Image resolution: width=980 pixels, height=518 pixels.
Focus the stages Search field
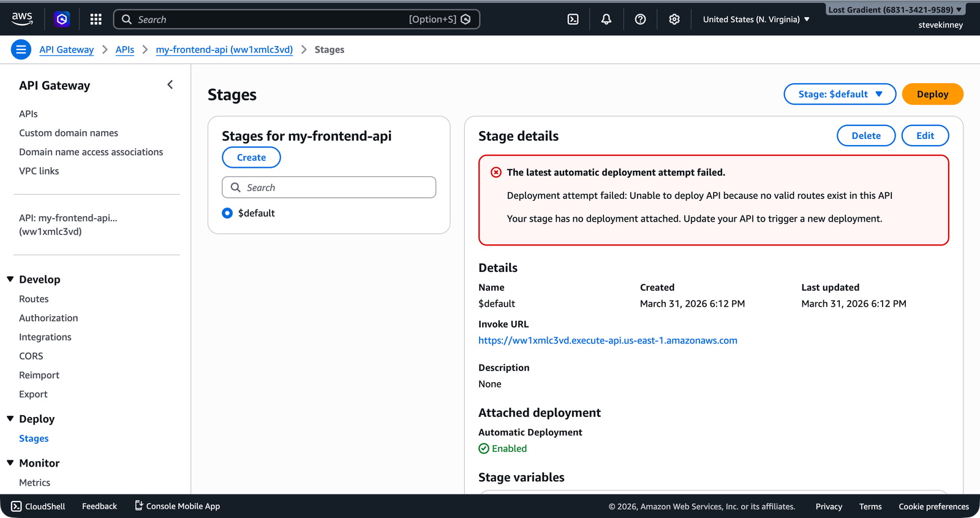329,187
